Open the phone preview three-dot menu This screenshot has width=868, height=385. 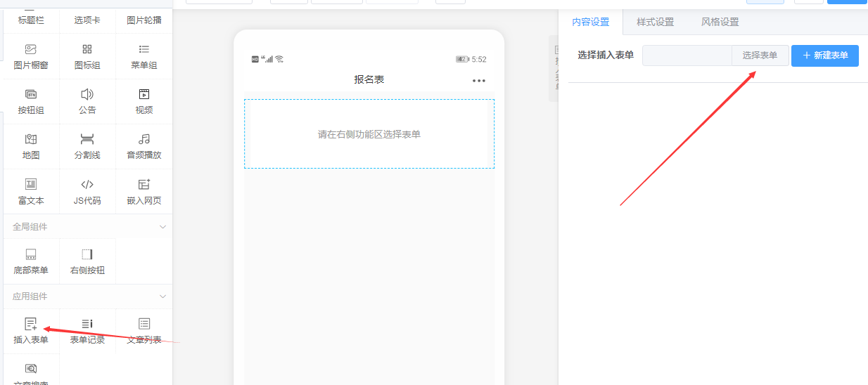(x=479, y=80)
